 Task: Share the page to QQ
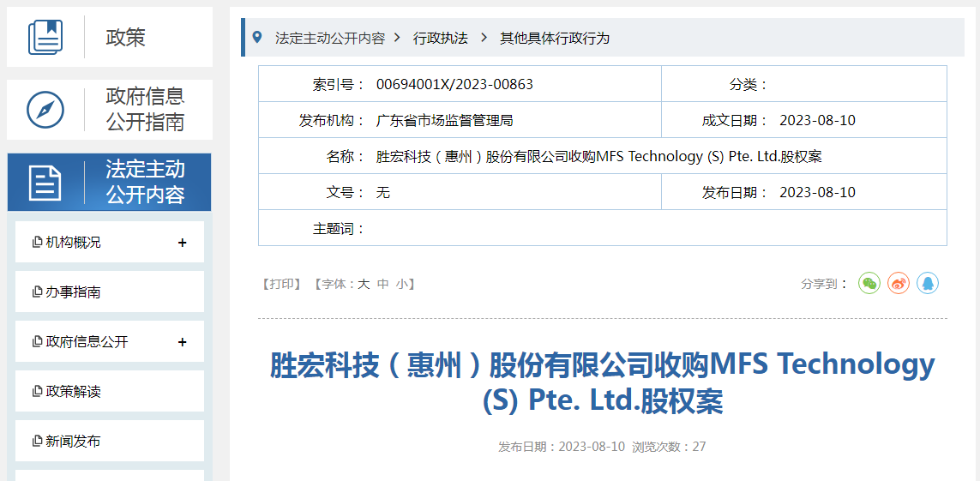(928, 283)
